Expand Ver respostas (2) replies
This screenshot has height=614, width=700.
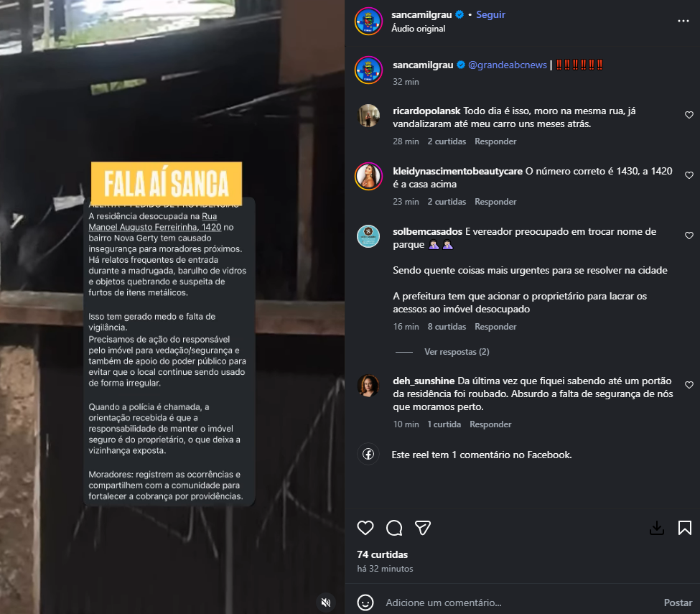(x=456, y=352)
